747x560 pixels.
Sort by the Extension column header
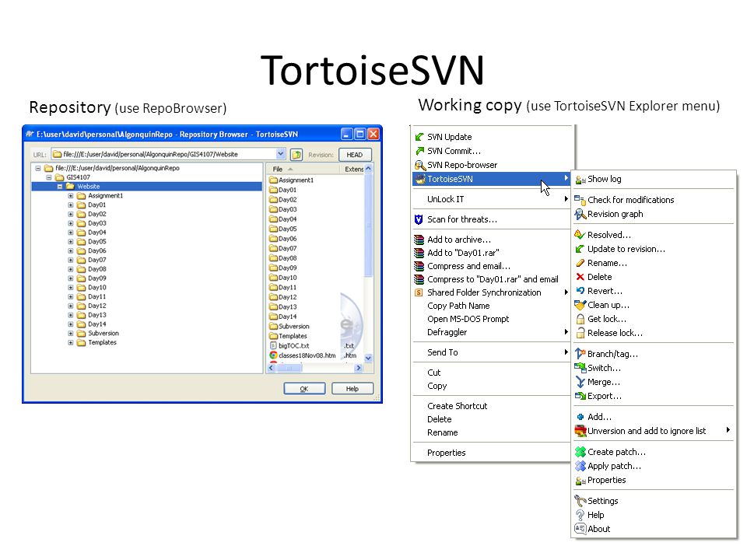click(x=352, y=169)
